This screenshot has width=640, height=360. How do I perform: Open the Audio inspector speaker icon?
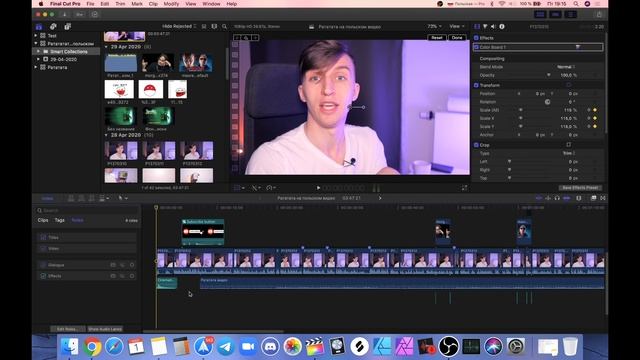(493, 27)
